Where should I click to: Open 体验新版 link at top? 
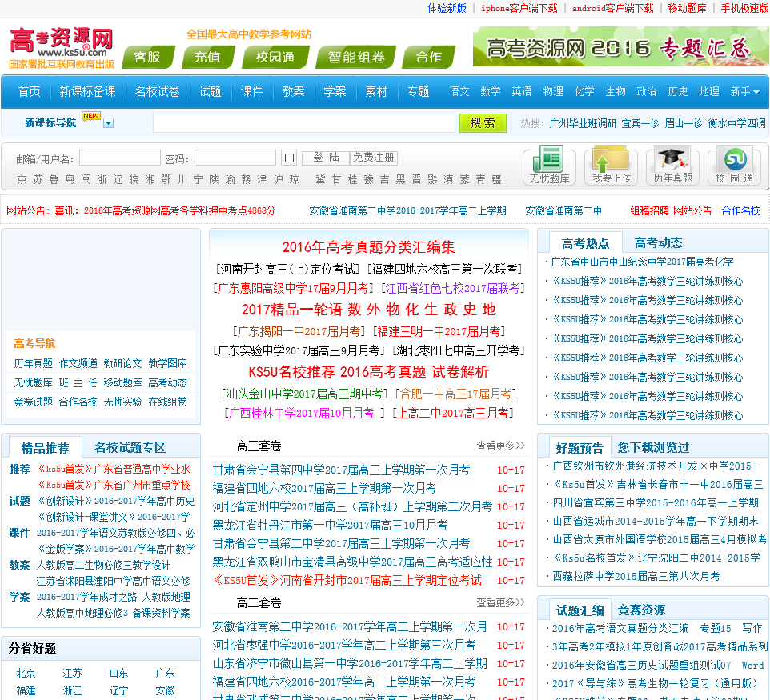coord(447,8)
